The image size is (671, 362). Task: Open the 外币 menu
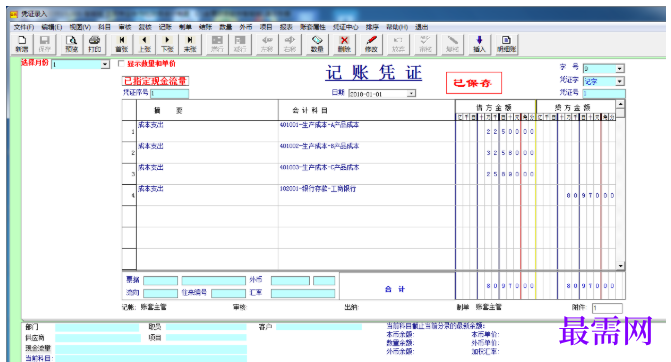[x=246, y=27]
